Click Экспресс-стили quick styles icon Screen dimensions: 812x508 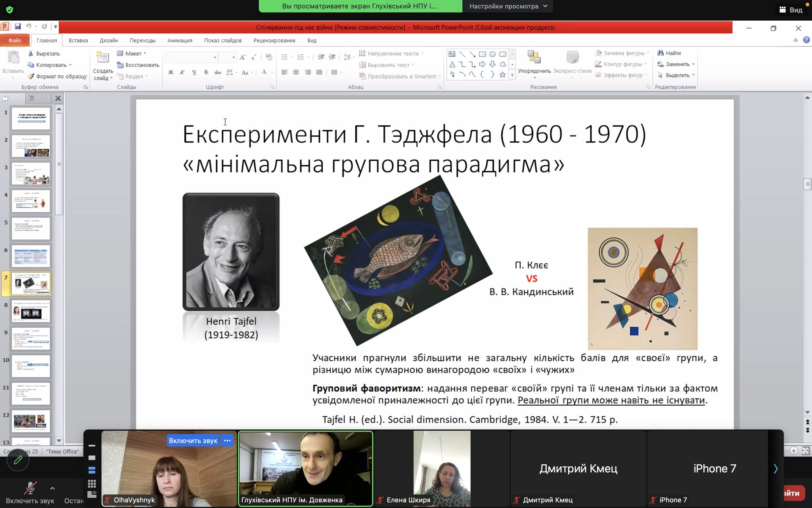click(x=572, y=58)
